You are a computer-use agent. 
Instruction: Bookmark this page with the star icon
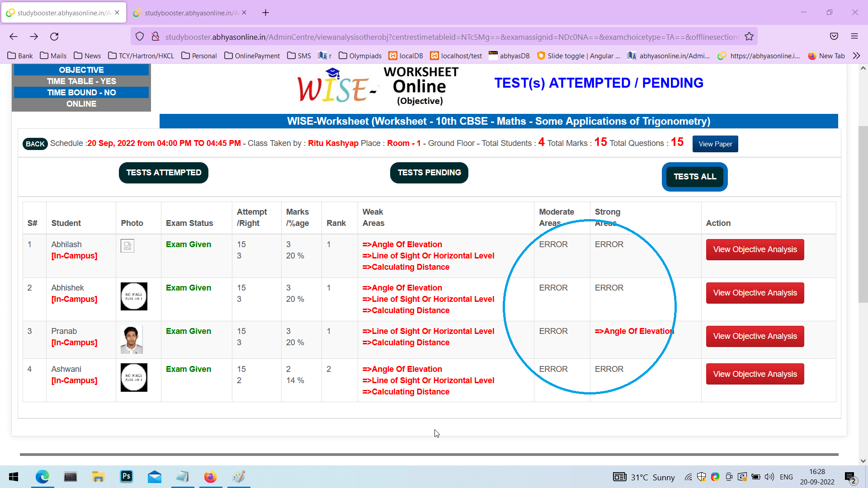click(x=749, y=37)
